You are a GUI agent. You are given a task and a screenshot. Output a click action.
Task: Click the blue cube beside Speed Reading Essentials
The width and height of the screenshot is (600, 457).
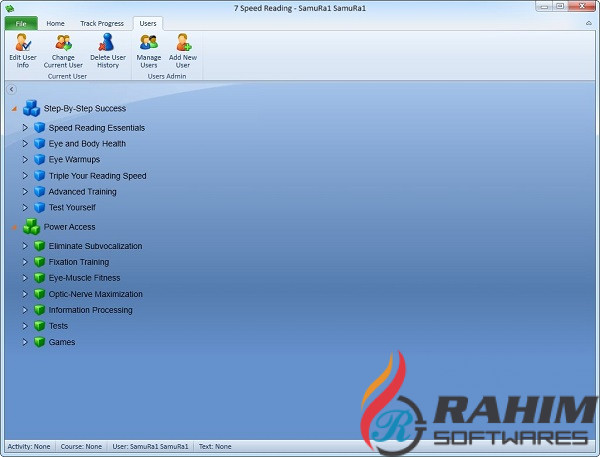(39, 127)
